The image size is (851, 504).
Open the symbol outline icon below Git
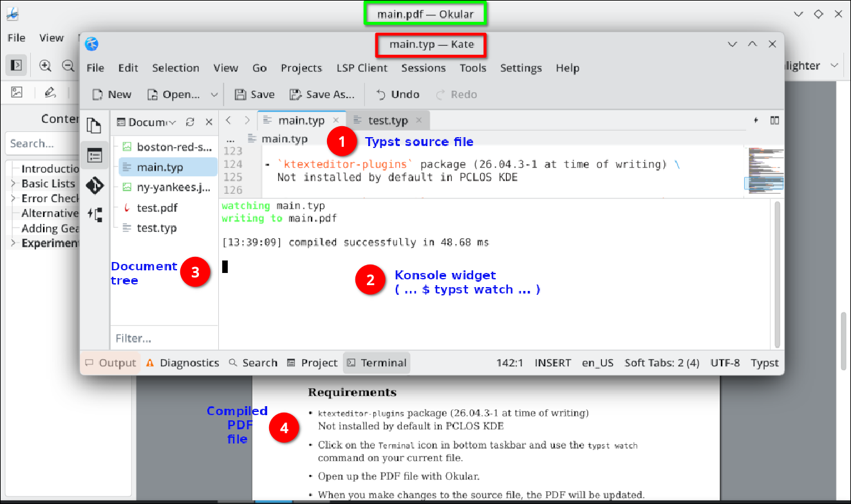point(95,215)
